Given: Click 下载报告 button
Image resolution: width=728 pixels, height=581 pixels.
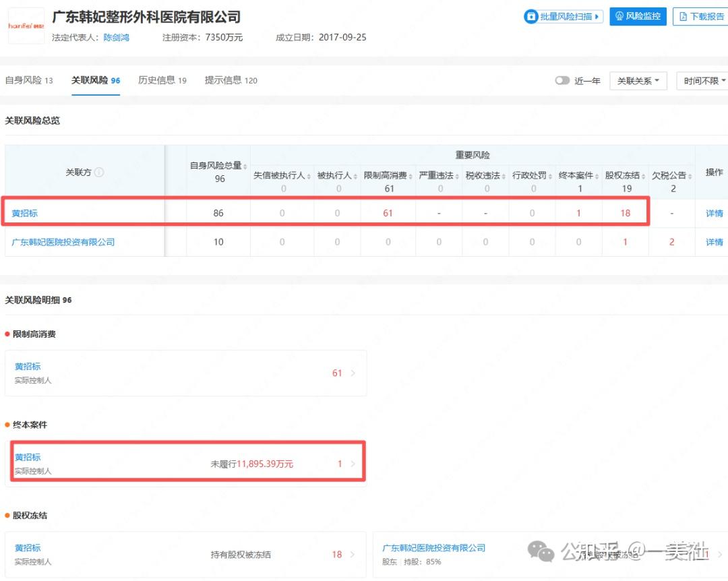Looking at the screenshot, I should click(701, 17).
